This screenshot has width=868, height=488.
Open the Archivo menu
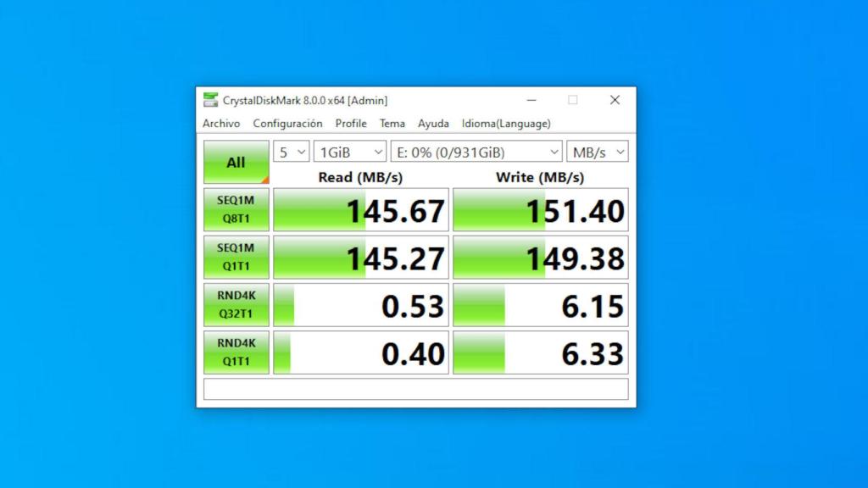(x=221, y=124)
